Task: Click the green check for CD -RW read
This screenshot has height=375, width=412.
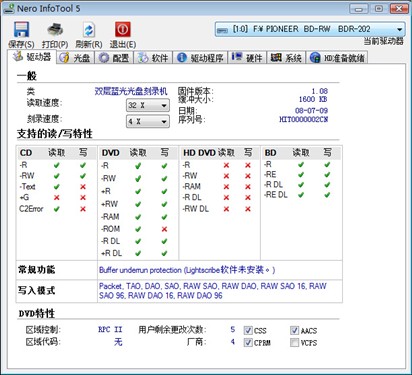Action: click(x=57, y=176)
